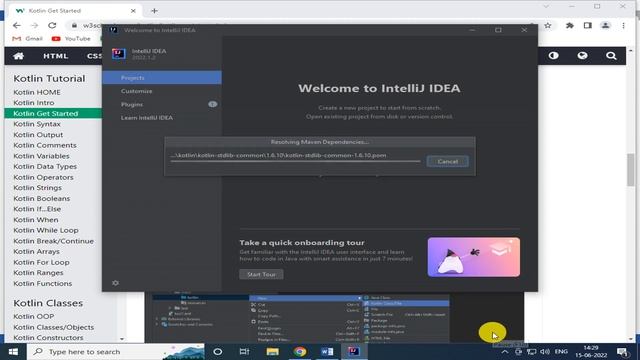
Task: Bookmark this page with the star icon
Action: coord(548,25)
